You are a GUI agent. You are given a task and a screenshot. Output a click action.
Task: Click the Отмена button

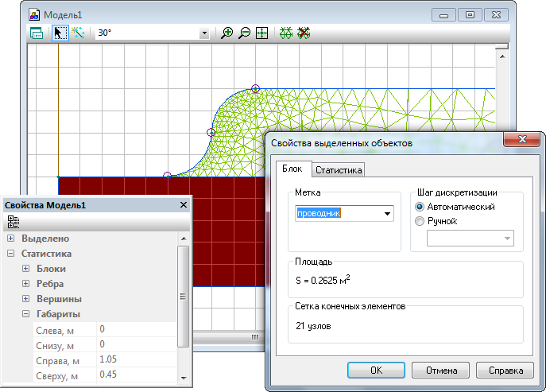pyautogui.click(x=440, y=371)
